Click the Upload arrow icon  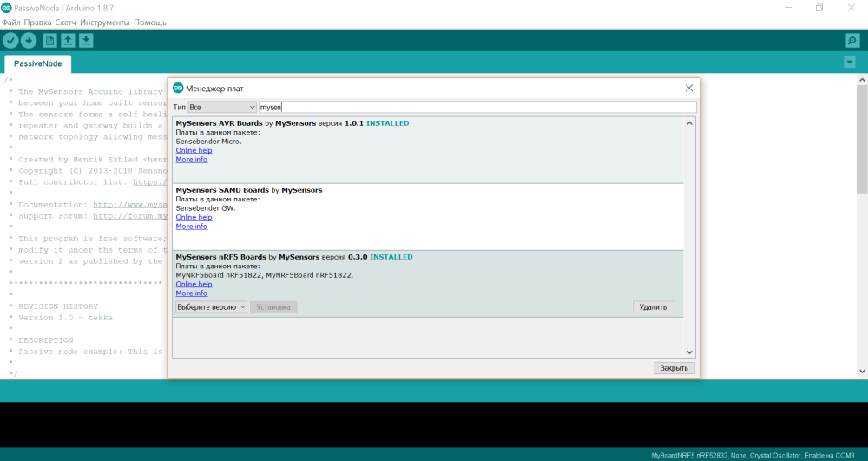29,40
